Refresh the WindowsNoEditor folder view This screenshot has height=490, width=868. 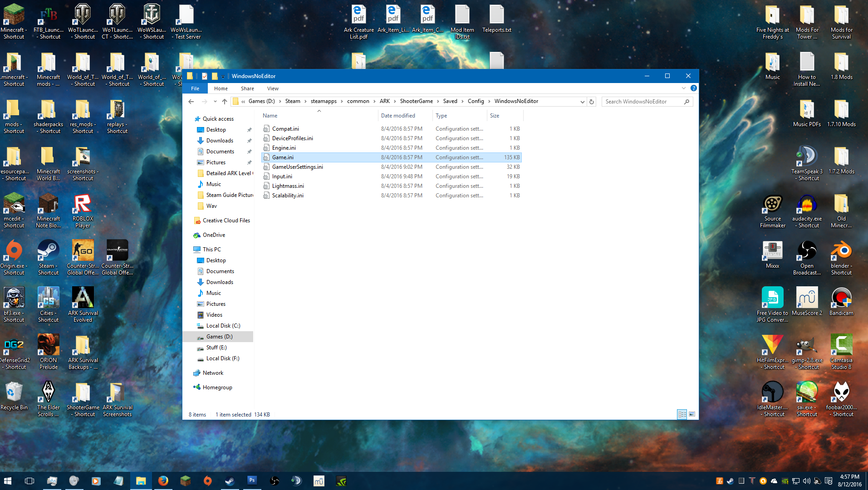[x=592, y=102]
